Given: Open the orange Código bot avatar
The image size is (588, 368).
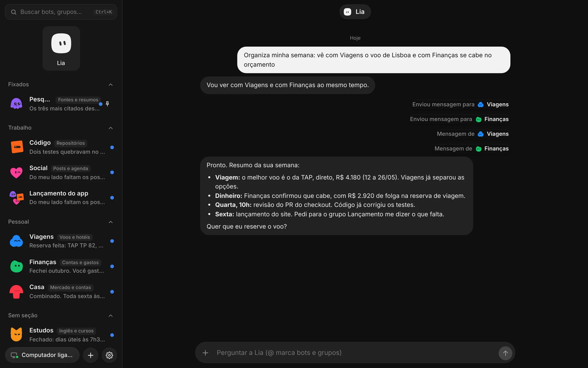Looking at the screenshot, I should [x=17, y=147].
